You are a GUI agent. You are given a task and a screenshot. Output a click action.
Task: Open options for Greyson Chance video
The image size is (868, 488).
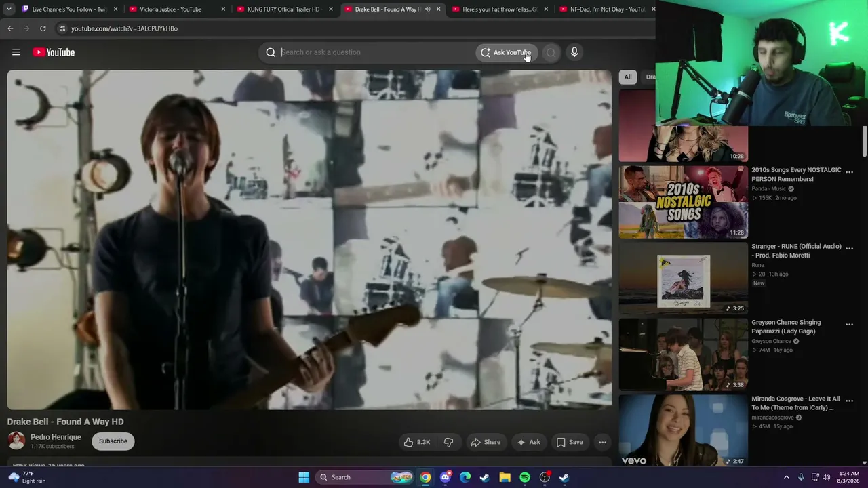pos(849,325)
